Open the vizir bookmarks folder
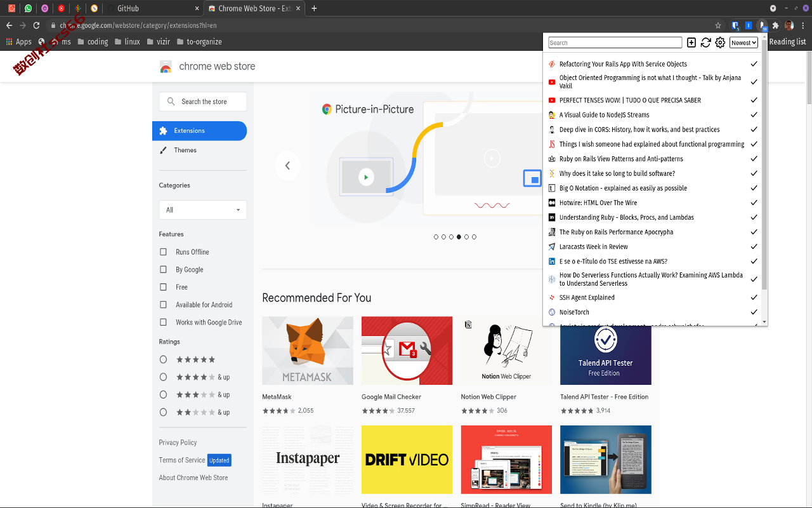 pyautogui.click(x=158, y=42)
